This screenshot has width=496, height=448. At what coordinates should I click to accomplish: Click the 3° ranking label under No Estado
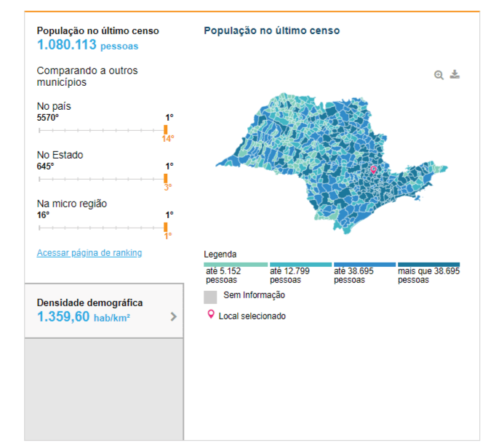click(168, 188)
